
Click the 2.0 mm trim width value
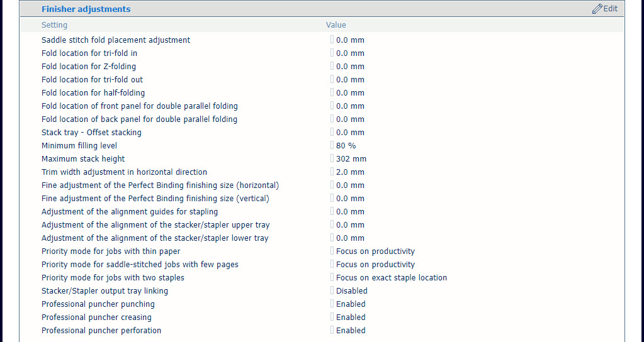click(350, 172)
